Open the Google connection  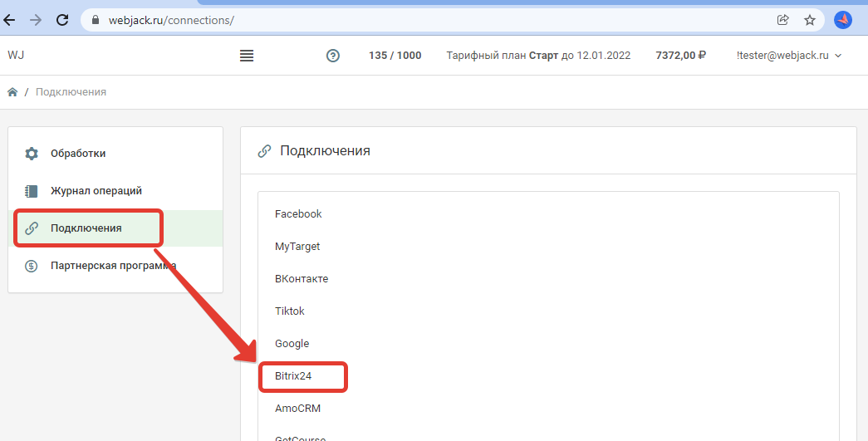[x=292, y=344]
